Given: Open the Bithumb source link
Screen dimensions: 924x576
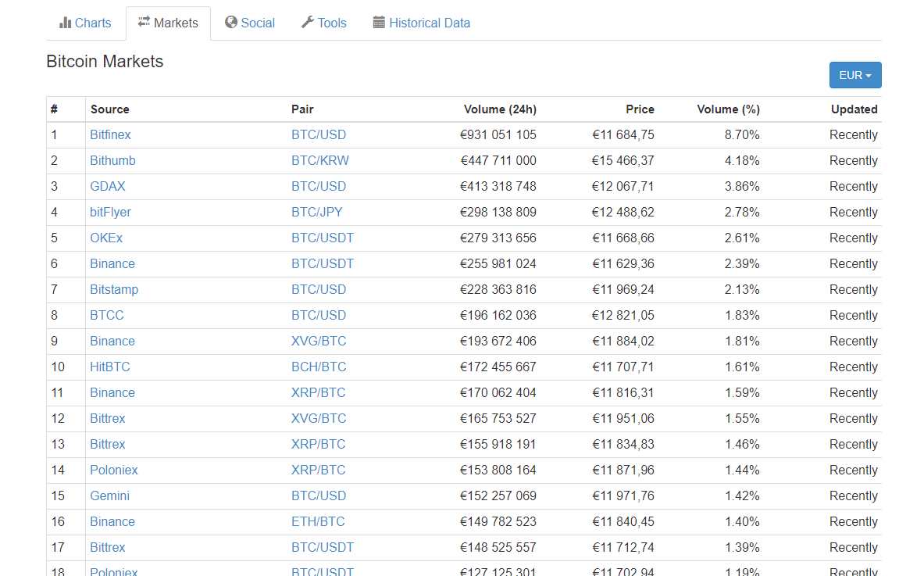Looking at the screenshot, I should pyautogui.click(x=112, y=161).
